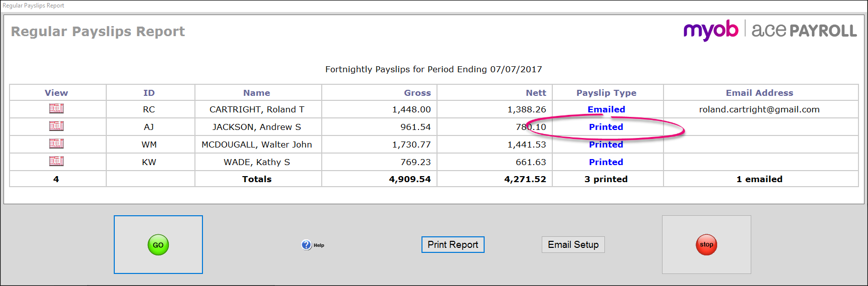Open payslip view icon for JACKSON, Andrew S
The height and width of the screenshot is (286, 868).
pyautogui.click(x=56, y=126)
